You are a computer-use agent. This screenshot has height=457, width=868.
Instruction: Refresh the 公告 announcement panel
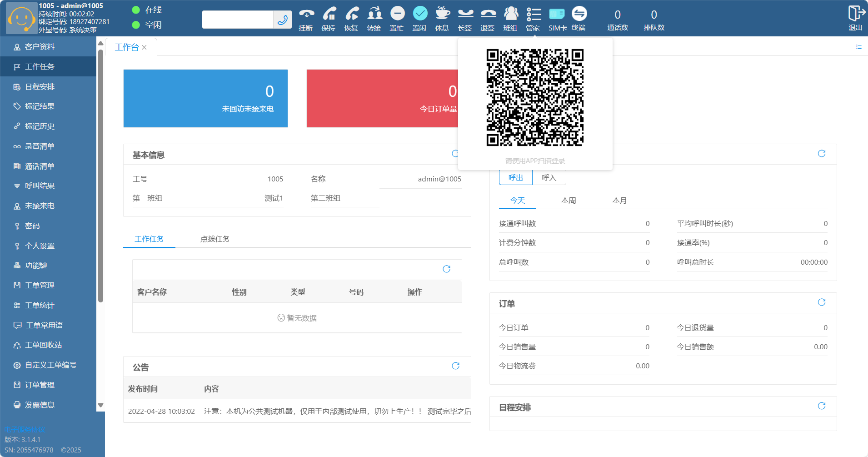(x=455, y=366)
